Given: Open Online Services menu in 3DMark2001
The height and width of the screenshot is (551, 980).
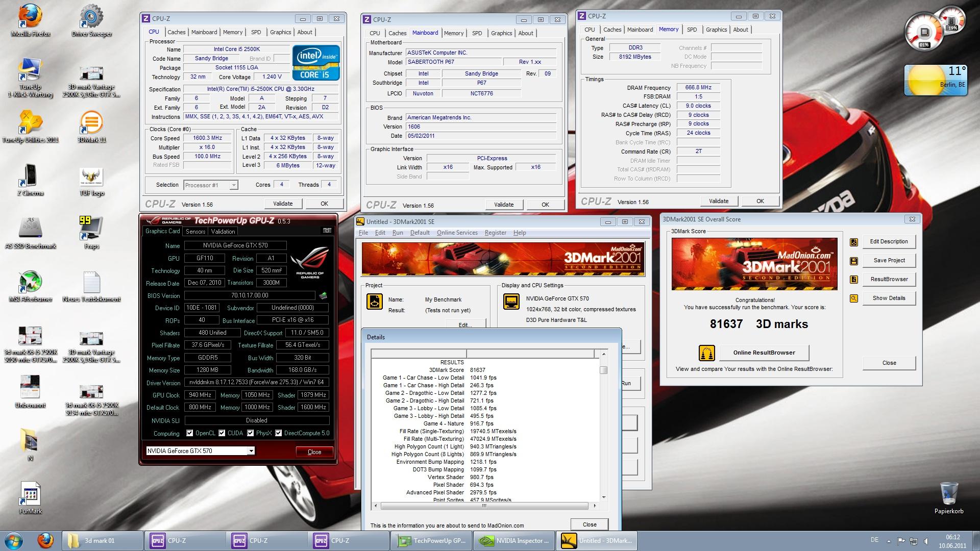Looking at the screenshot, I should pos(457,233).
